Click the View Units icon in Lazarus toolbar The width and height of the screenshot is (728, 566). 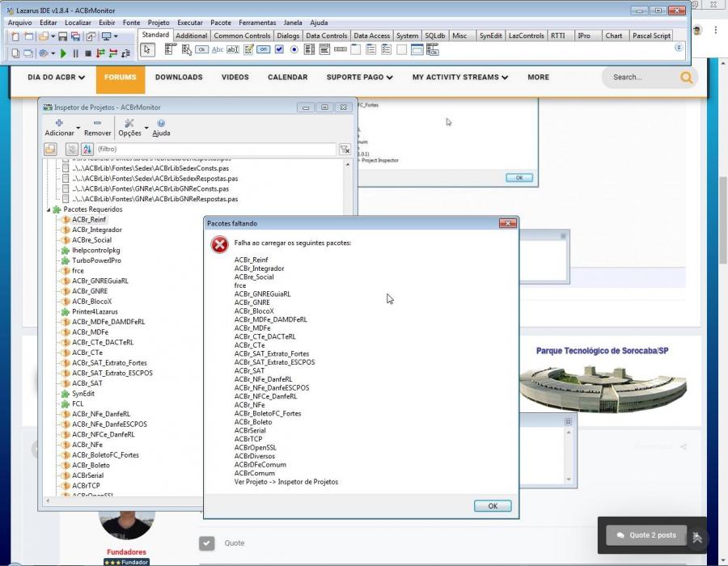click(x=15, y=53)
